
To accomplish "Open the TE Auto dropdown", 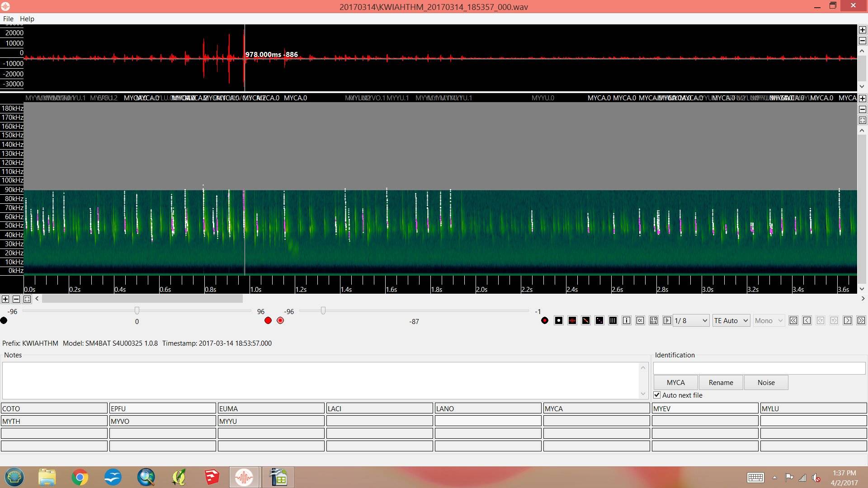I will click(731, 321).
